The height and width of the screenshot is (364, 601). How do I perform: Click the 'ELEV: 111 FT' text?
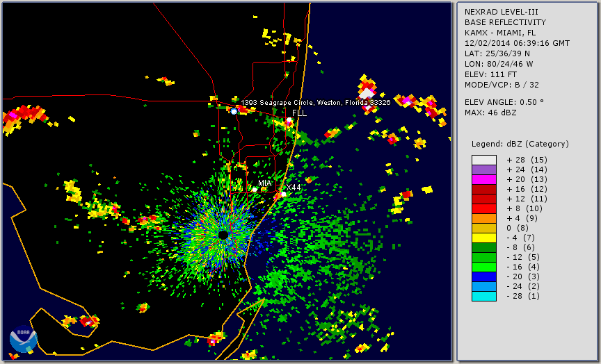pyautogui.click(x=490, y=74)
